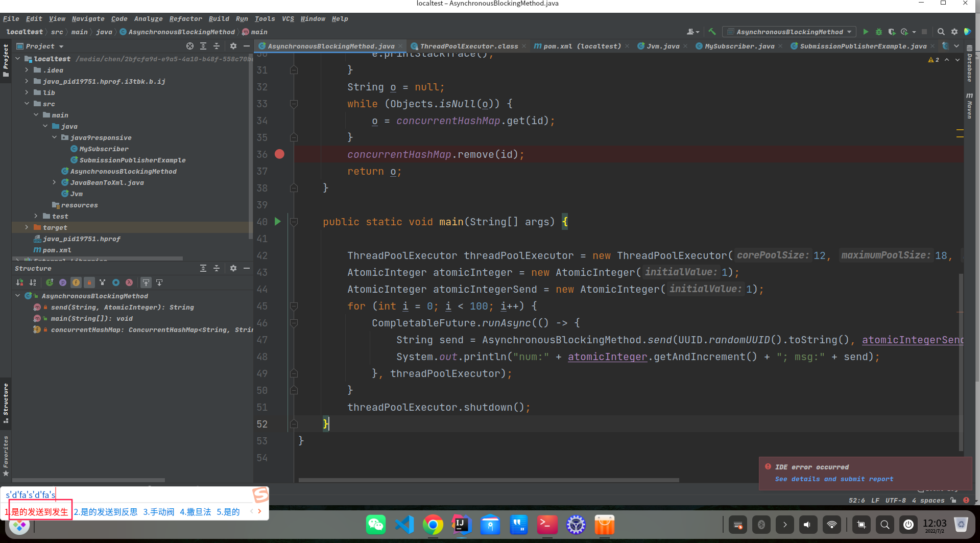Click the run gutter arrow beside main method
This screenshot has width=980, height=543.
pos(278,222)
